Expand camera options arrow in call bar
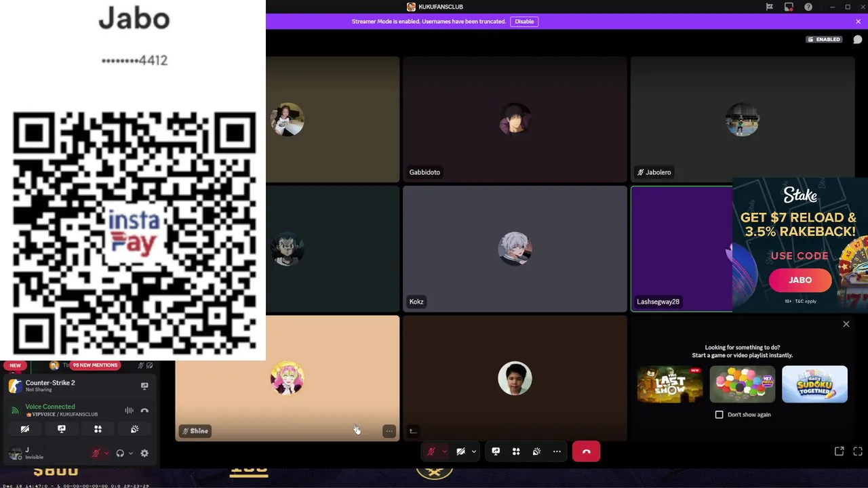Viewport: 868px width, 488px height. click(473, 451)
